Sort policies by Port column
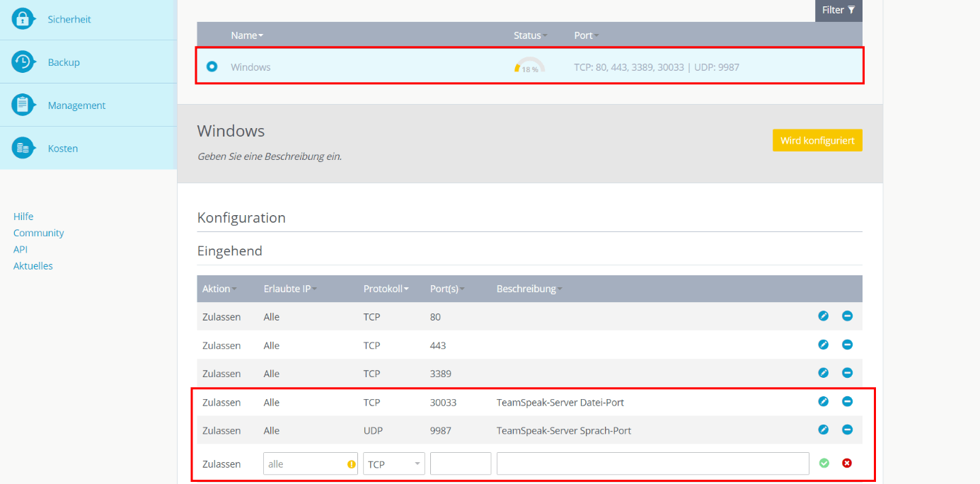The width and height of the screenshot is (980, 484). 587,35
